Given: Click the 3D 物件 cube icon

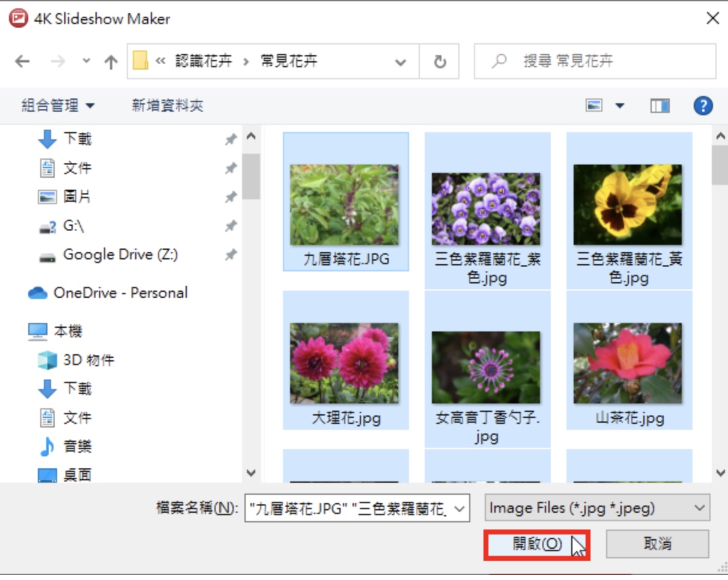Looking at the screenshot, I should [47, 360].
